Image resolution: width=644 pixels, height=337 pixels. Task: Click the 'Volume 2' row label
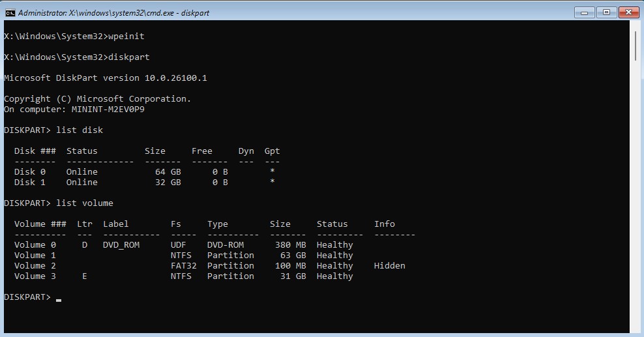pyautogui.click(x=35, y=266)
